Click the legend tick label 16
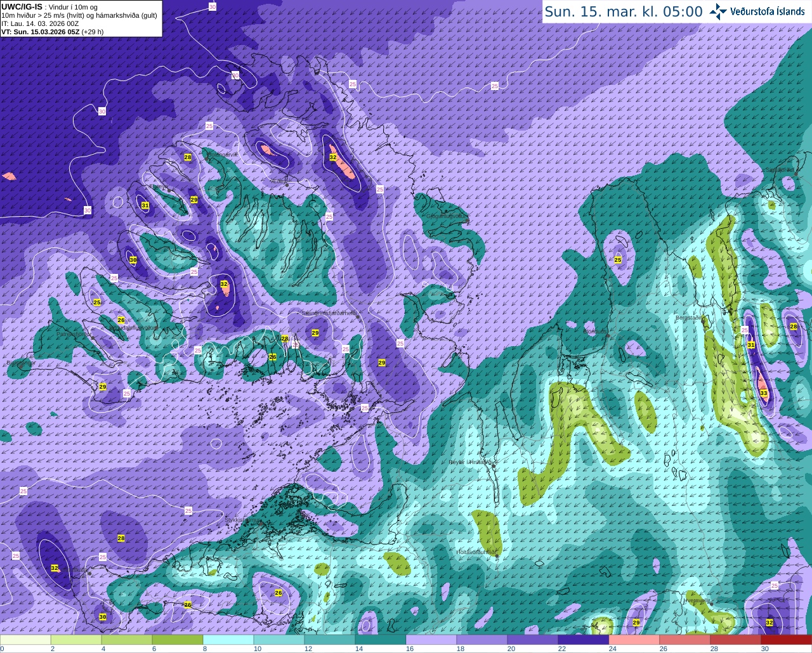Screen dimensions: 812x653 [409, 649]
